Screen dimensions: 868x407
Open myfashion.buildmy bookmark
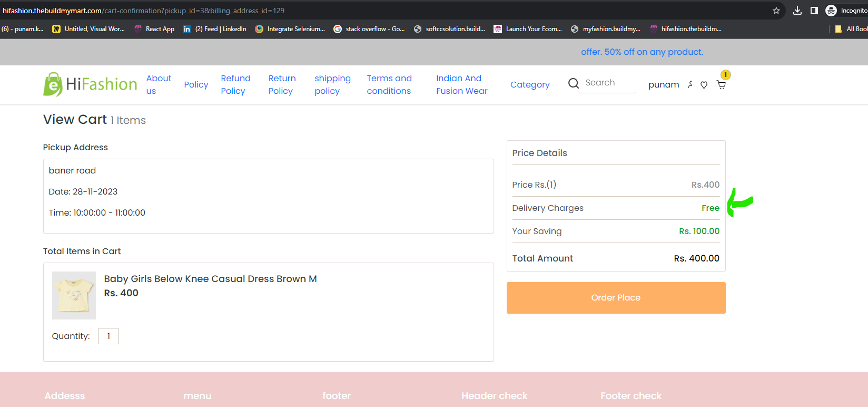(x=606, y=29)
